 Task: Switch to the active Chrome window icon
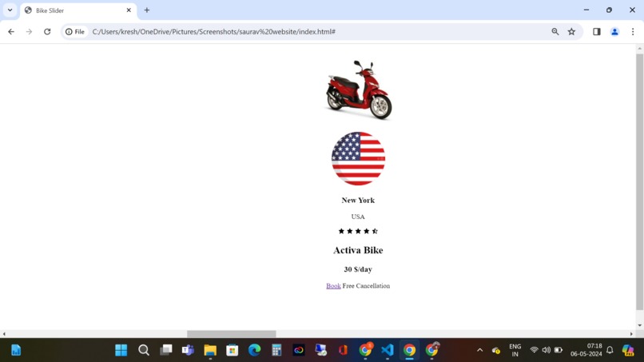point(409,350)
